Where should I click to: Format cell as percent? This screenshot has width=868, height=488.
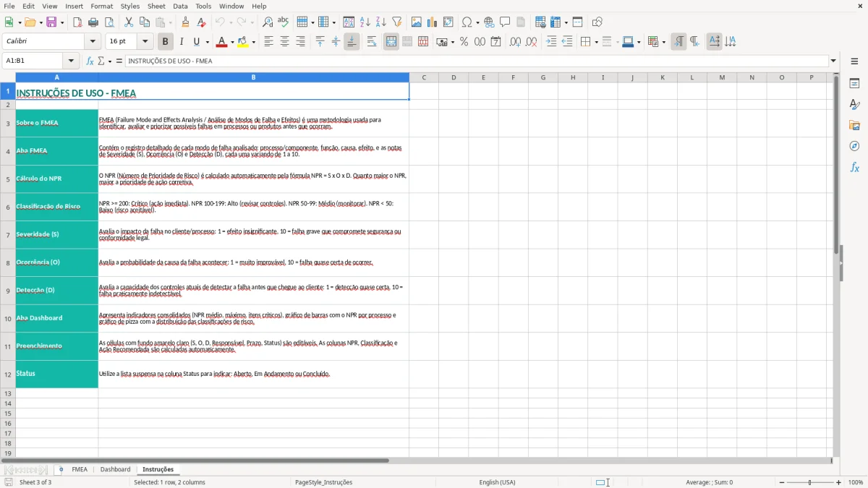(464, 42)
